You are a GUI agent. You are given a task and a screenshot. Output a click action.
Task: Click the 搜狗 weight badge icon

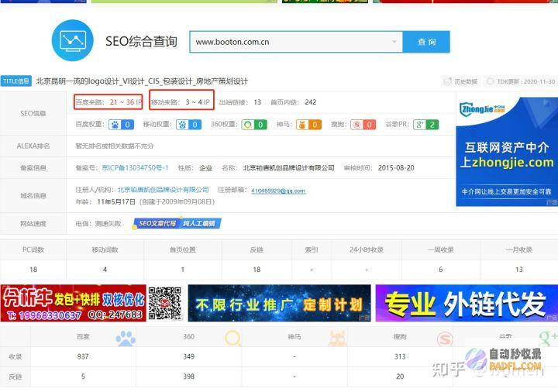point(363,125)
